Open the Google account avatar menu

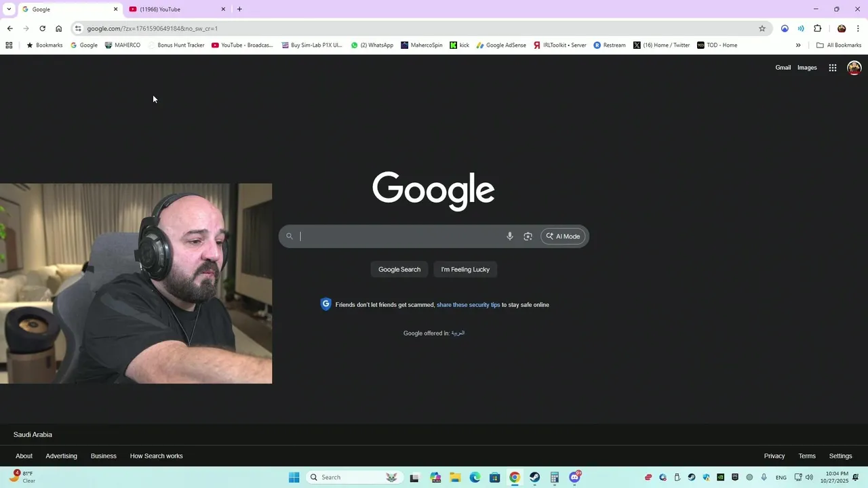(854, 68)
